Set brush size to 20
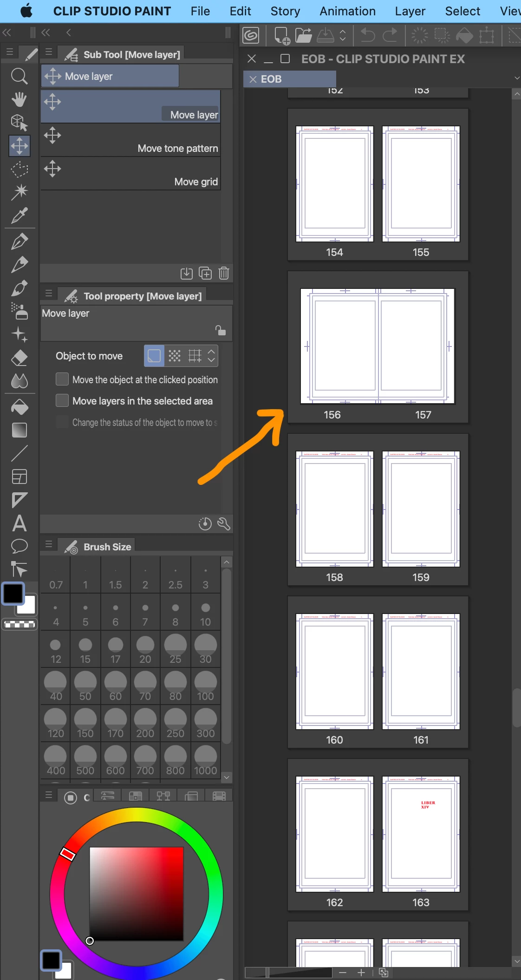The image size is (521, 980). (x=145, y=649)
